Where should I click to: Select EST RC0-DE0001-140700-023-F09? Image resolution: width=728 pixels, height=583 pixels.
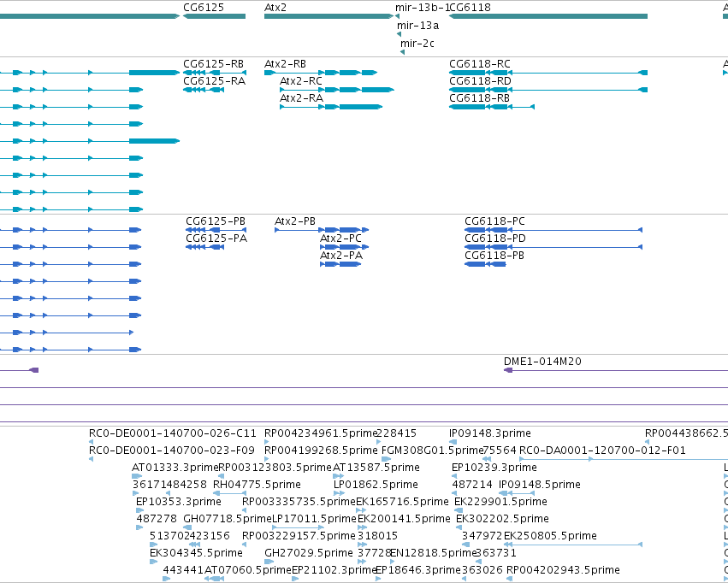coord(172,450)
